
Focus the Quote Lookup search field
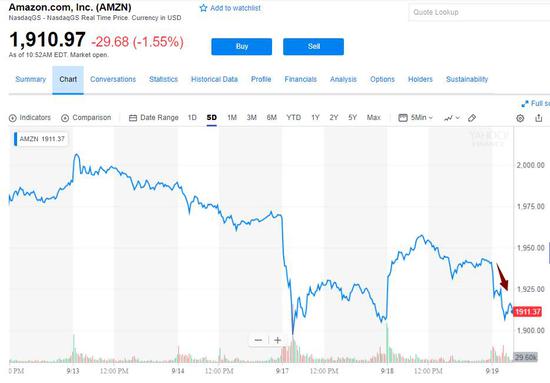pos(479,13)
